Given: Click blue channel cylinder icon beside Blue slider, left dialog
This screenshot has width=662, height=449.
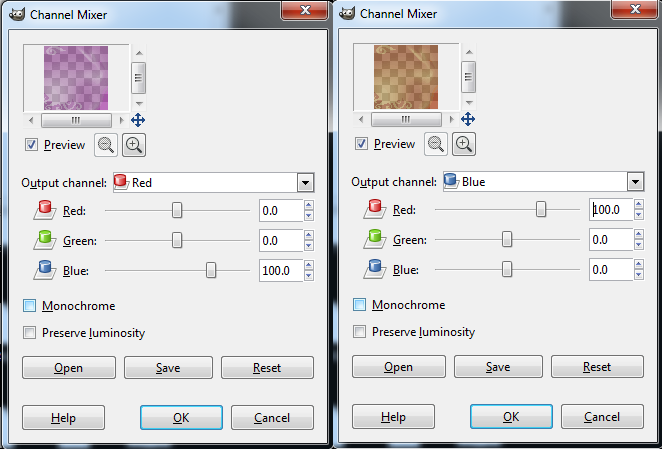Looking at the screenshot, I should coord(45,270).
